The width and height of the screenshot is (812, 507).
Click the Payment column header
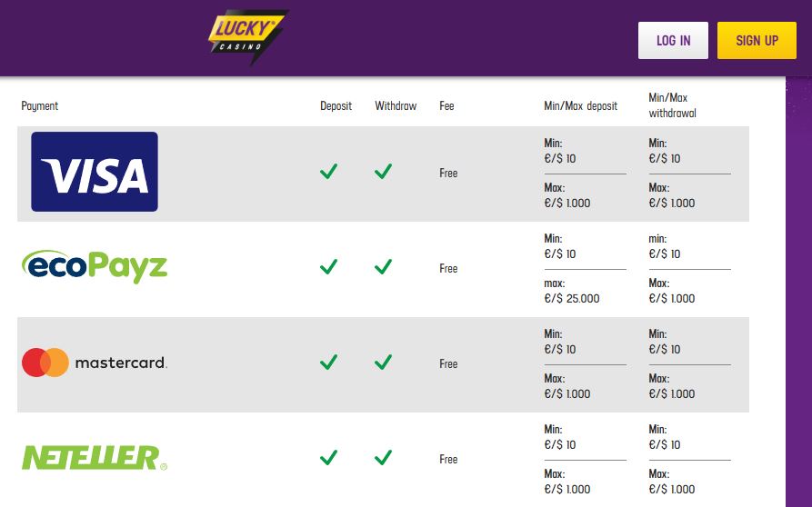pos(39,106)
